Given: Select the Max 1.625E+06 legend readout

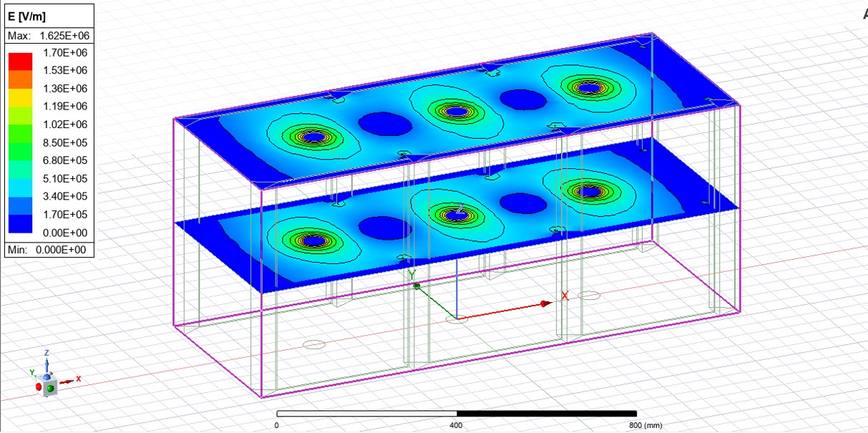Looking at the screenshot, I should (x=47, y=36).
